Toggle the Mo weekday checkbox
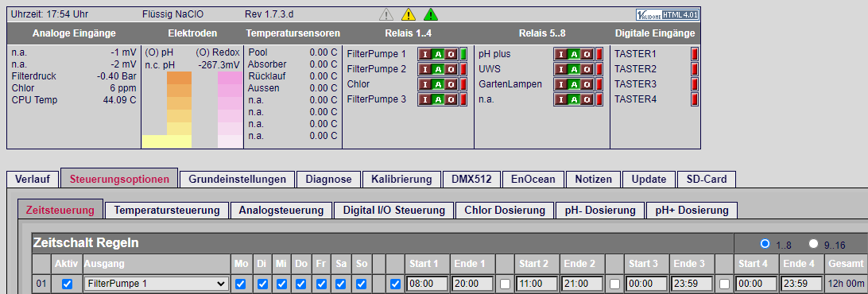This screenshot has width=868, height=294. tap(240, 284)
